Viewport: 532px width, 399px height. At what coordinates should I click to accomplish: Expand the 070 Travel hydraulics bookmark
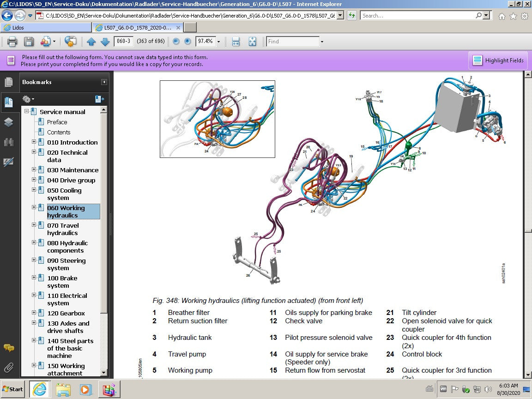pyautogui.click(x=34, y=225)
